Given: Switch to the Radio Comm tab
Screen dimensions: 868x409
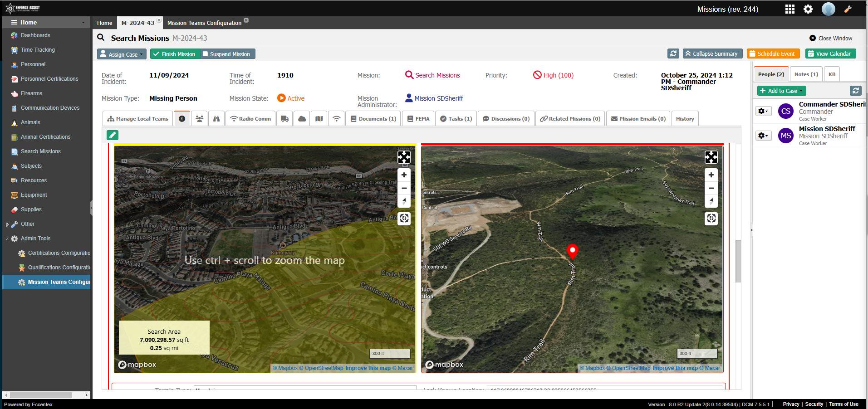Looking at the screenshot, I should pos(250,119).
